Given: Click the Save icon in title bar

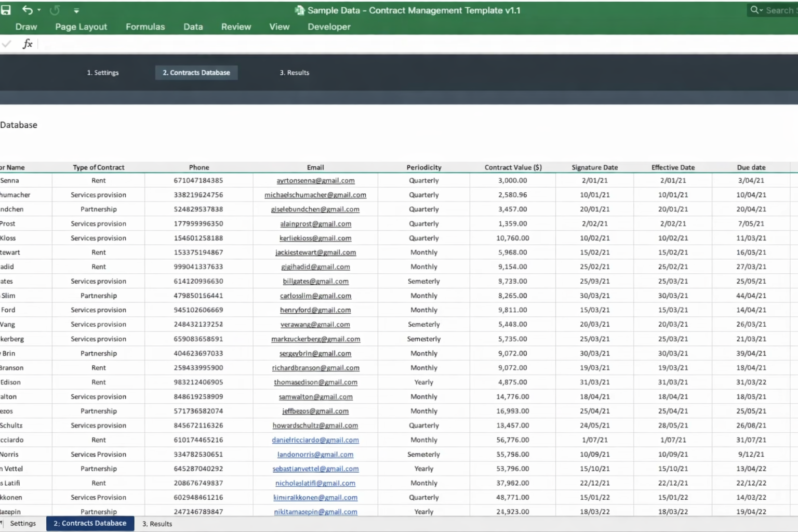Looking at the screenshot, I should pyautogui.click(x=6, y=10).
